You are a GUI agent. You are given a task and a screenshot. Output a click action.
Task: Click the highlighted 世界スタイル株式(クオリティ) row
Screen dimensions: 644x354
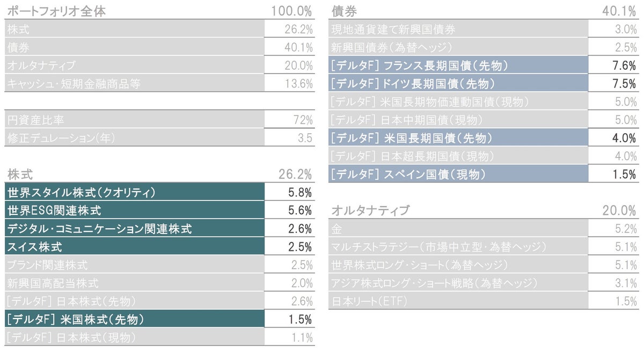[80, 192]
